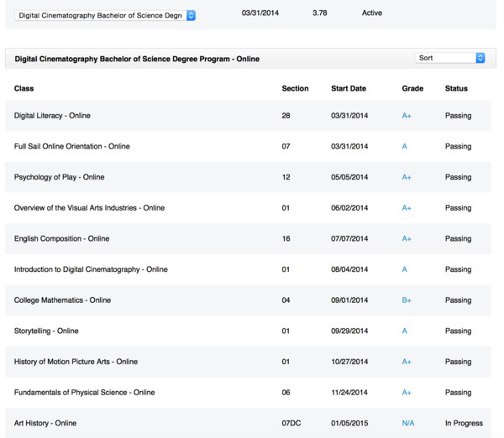This screenshot has height=438, width=504.
Task: Click start date 05/05/2014 for Psychology of Play
Action: (x=349, y=177)
